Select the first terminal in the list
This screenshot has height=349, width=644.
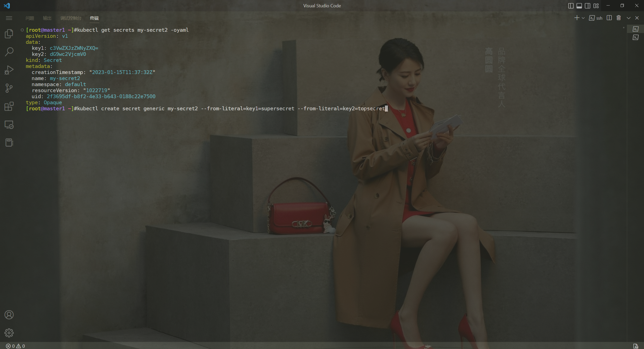pos(635,29)
